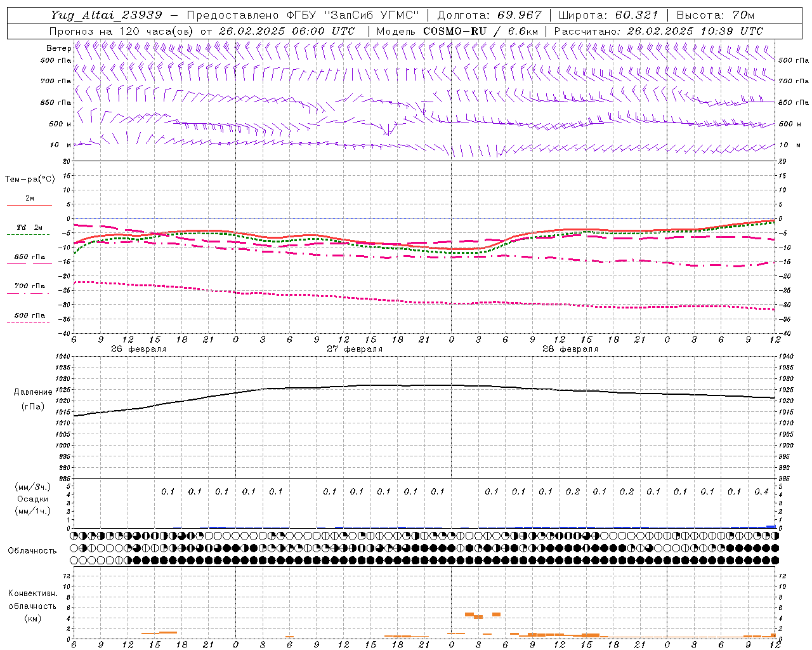
Task: Select the text Предоставлено ФГБУ "ЗапСиб УГМС"
Action: 303,15
